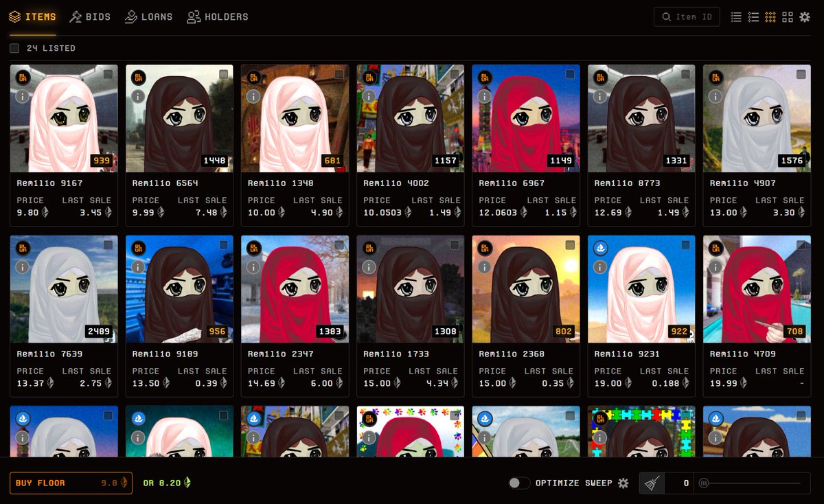The height and width of the screenshot is (504, 824).
Task: Click info icon on Remilio 1348
Action: tap(253, 96)
